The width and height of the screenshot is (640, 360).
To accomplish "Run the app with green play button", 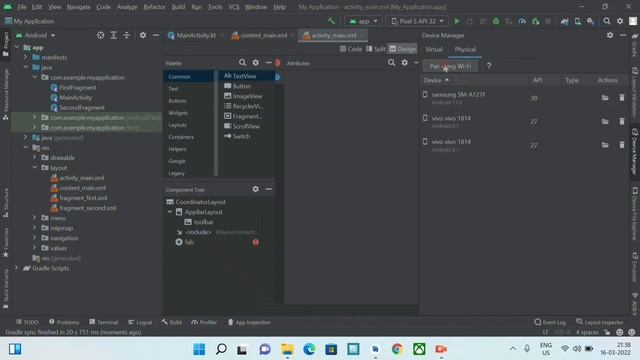I will point(457,21).
